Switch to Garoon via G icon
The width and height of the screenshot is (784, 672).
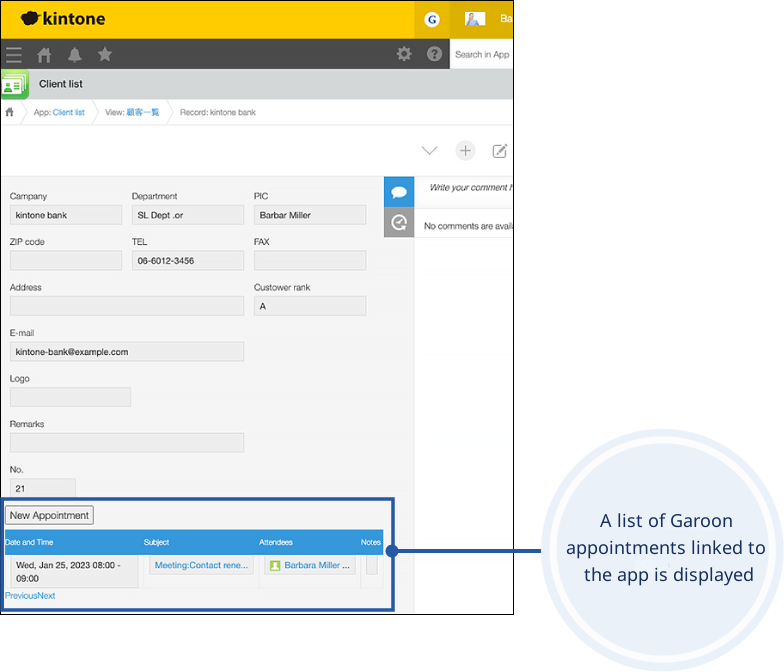click(432, 20)
